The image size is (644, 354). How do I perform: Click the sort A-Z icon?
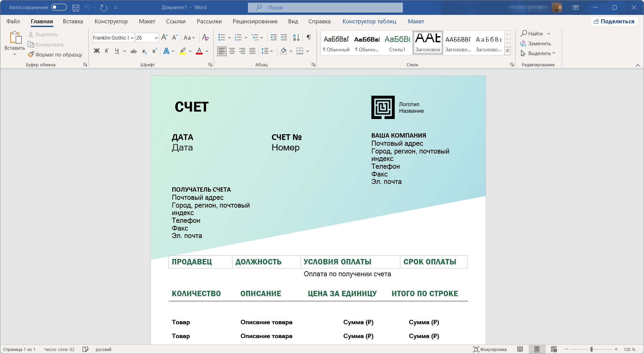point(296,38)
